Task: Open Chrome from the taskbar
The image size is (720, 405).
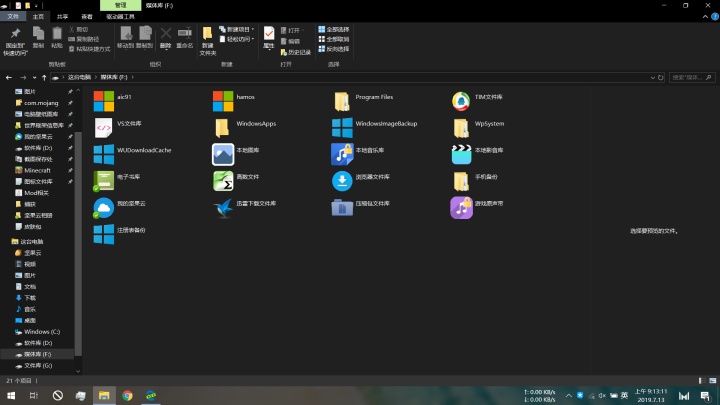Action: [127, 395]
